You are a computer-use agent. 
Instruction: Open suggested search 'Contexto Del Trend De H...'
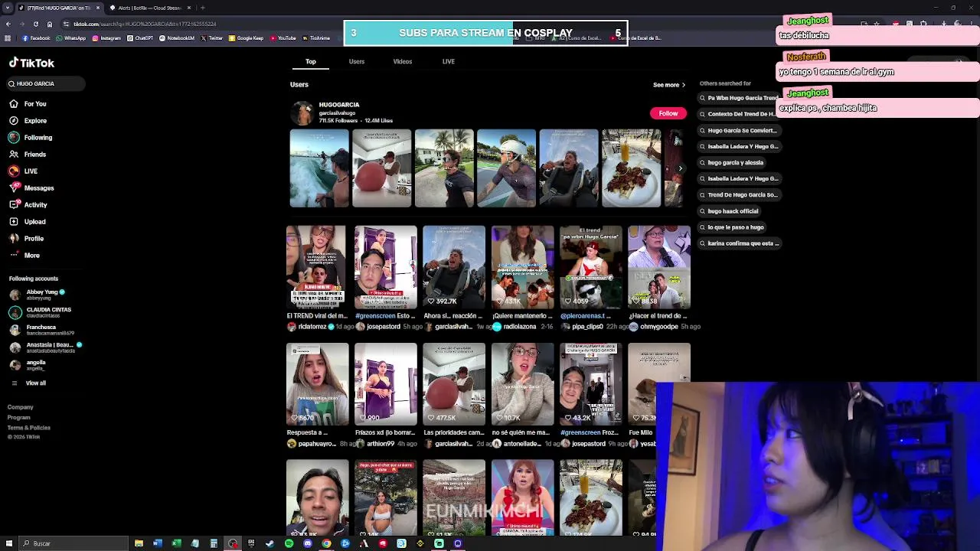click(x=740, y=114)
